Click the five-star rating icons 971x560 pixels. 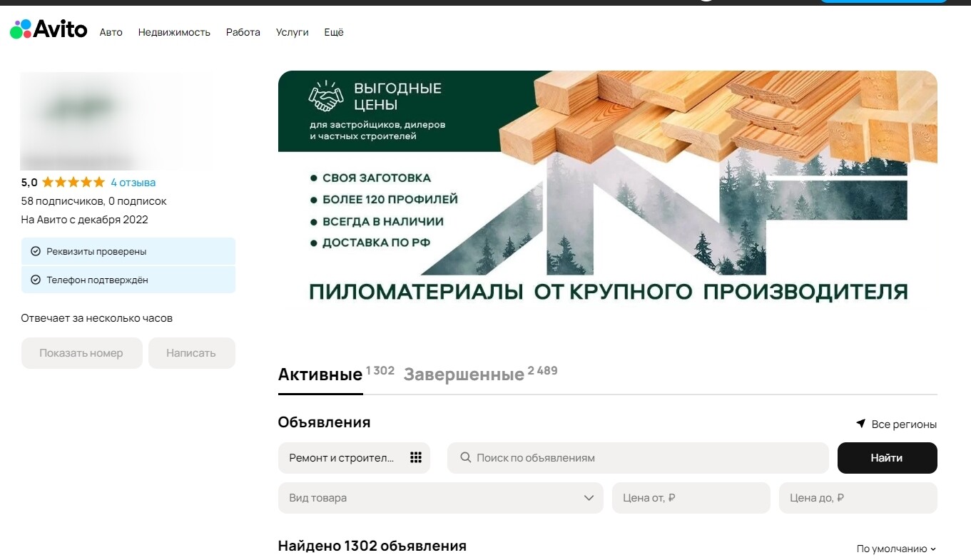(73, 183)
